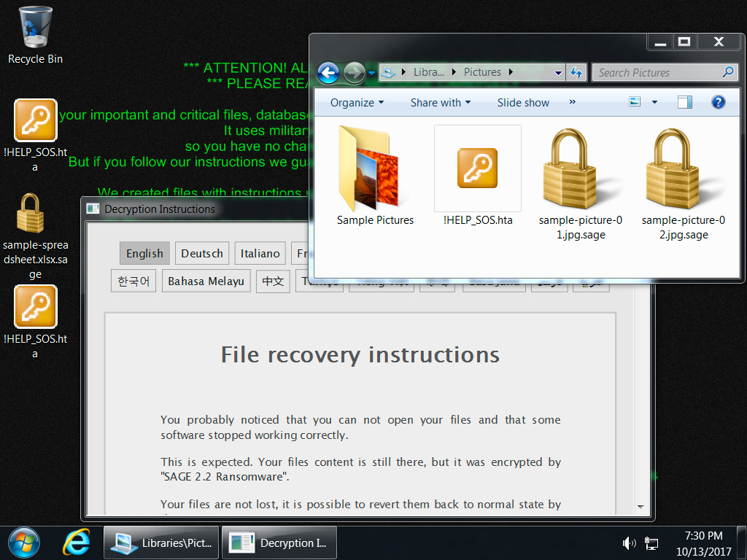The image size is (747, 560).
Task: Open the Share with menu
Action: [440, 102]
